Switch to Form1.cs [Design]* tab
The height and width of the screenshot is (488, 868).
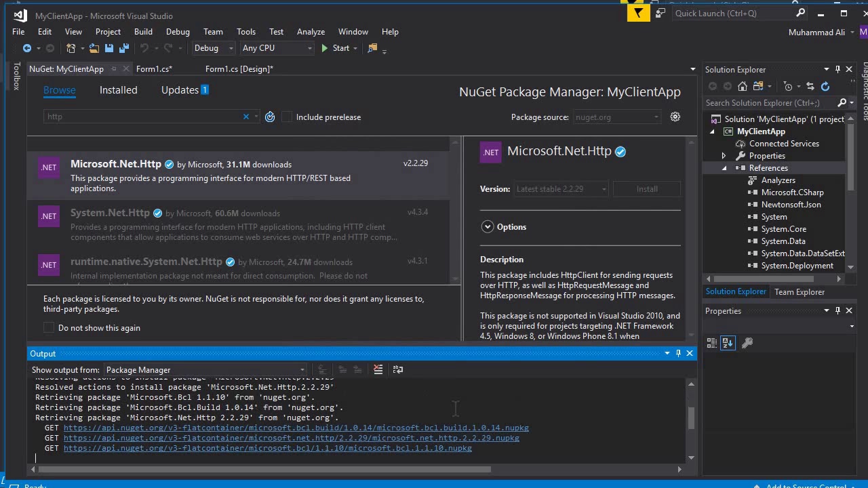click(x=239, y=68)
